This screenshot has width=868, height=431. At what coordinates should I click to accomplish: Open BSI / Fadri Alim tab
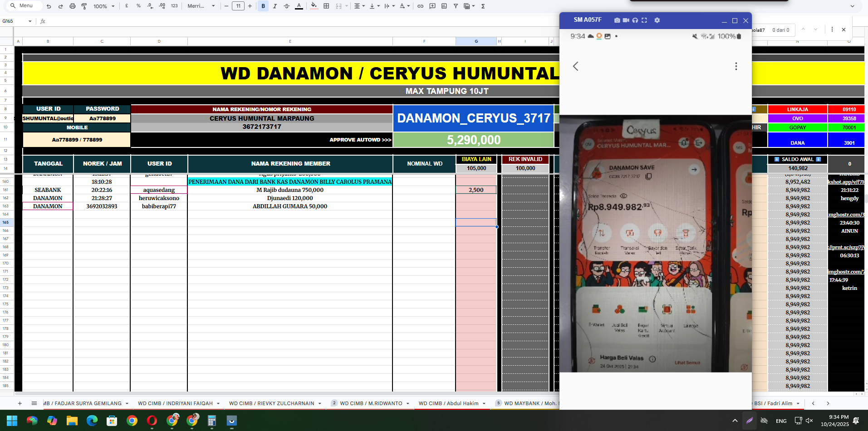pyautogui.click(x=773, y=403)
